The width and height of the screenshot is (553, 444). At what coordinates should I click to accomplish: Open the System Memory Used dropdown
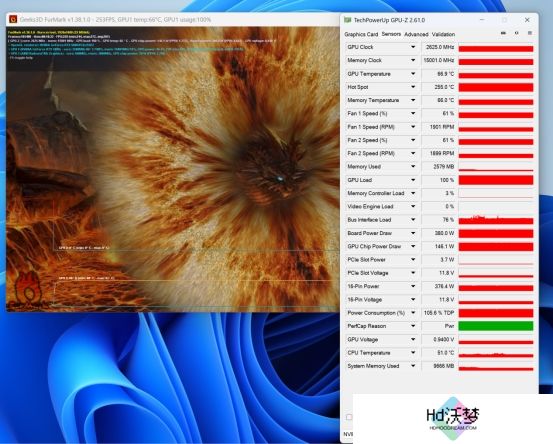(x=413, y=366)
